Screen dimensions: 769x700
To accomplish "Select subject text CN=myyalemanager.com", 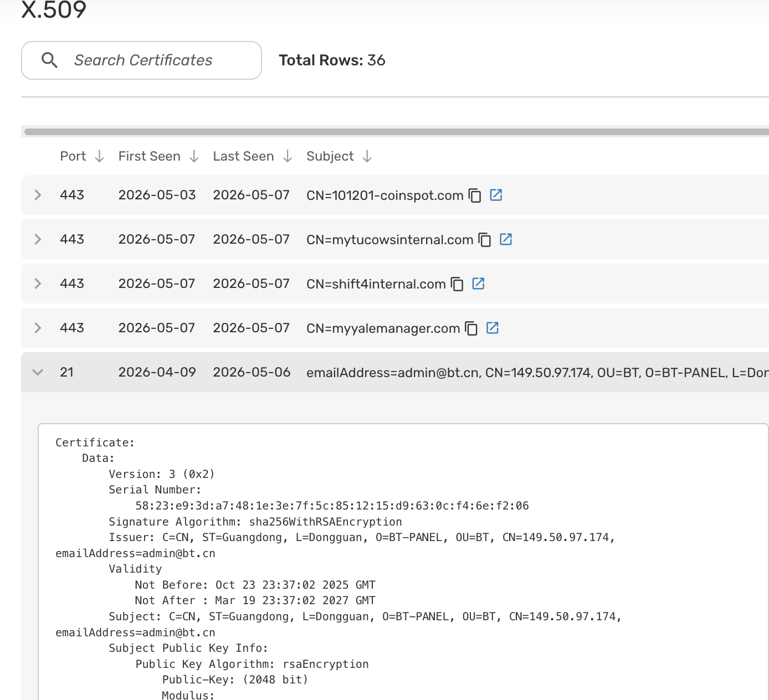I will point(383,328).
